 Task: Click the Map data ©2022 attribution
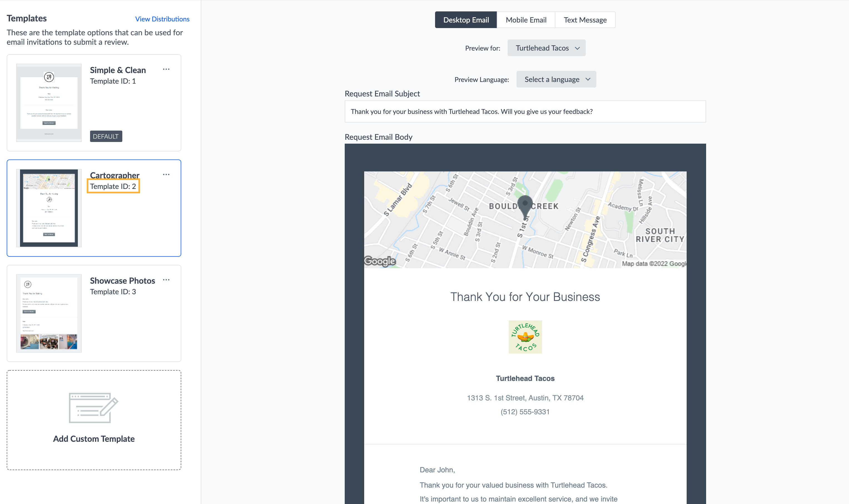pos(654,264)
